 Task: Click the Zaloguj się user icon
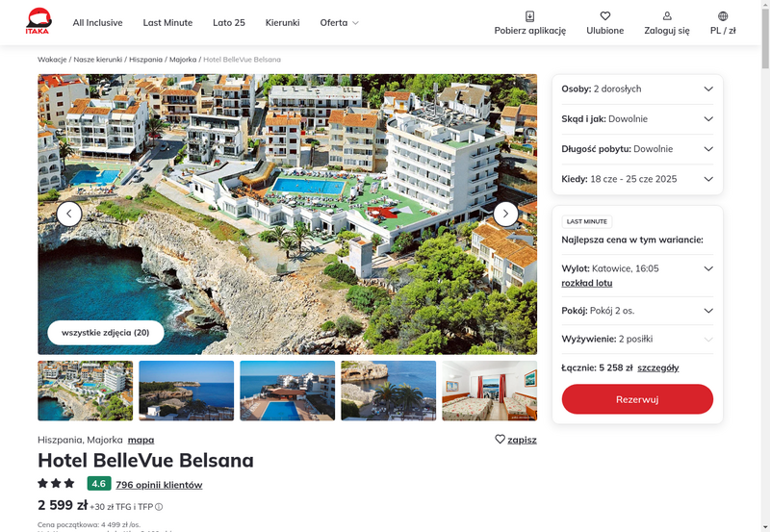click(x=667, y=16)
